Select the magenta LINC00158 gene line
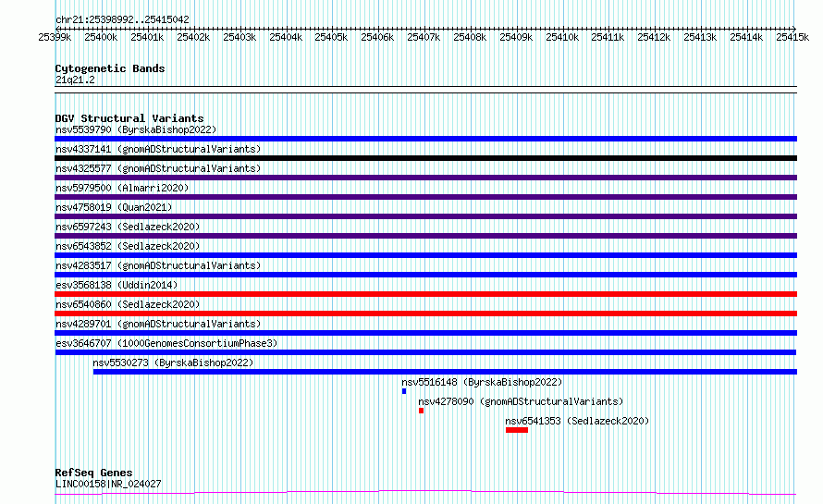 (x=425, y=493)
